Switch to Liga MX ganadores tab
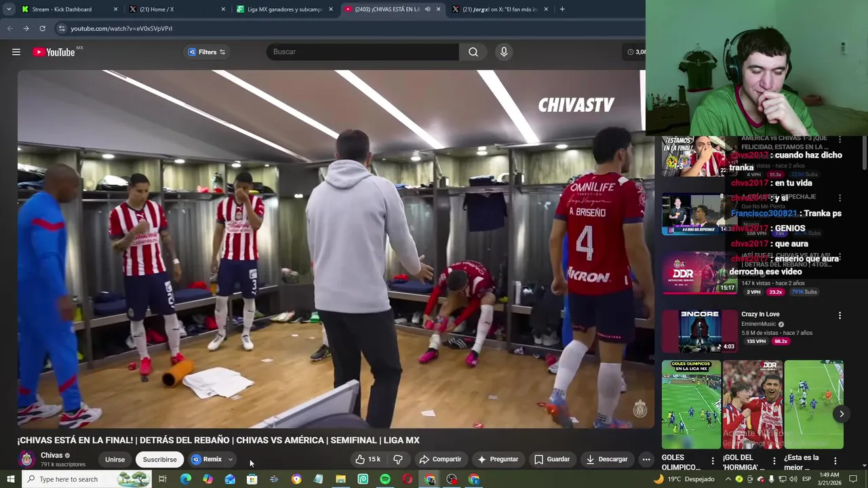This screenshot has width=868, height=488. tap(285, 9)
